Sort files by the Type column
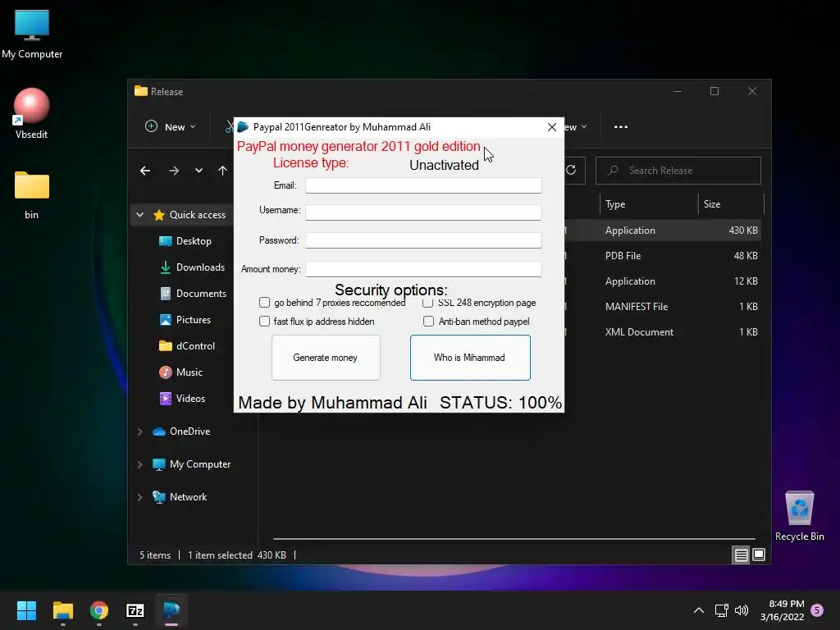840x630 pixels. tap(649, 204)
